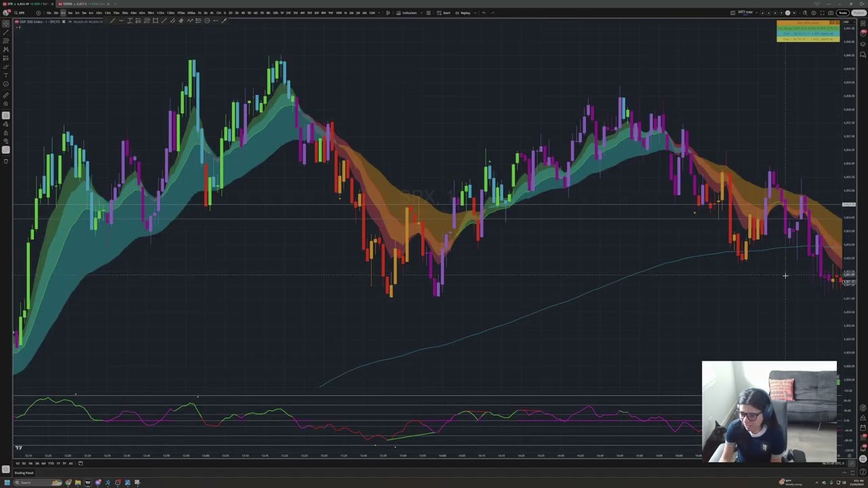This screenshot has height=488, width=868.
Task: Set date range to 5D
Action: point(24,464)
